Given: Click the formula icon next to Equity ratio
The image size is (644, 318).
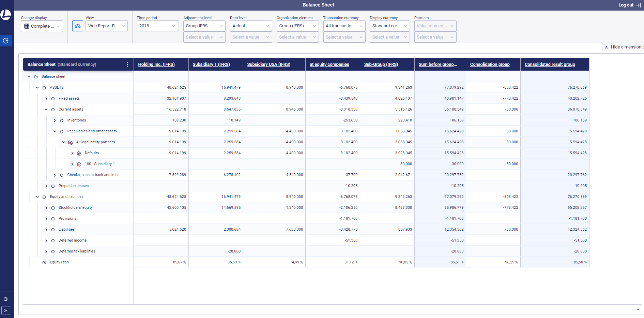Looking at the screenshot, I should 44,262.
